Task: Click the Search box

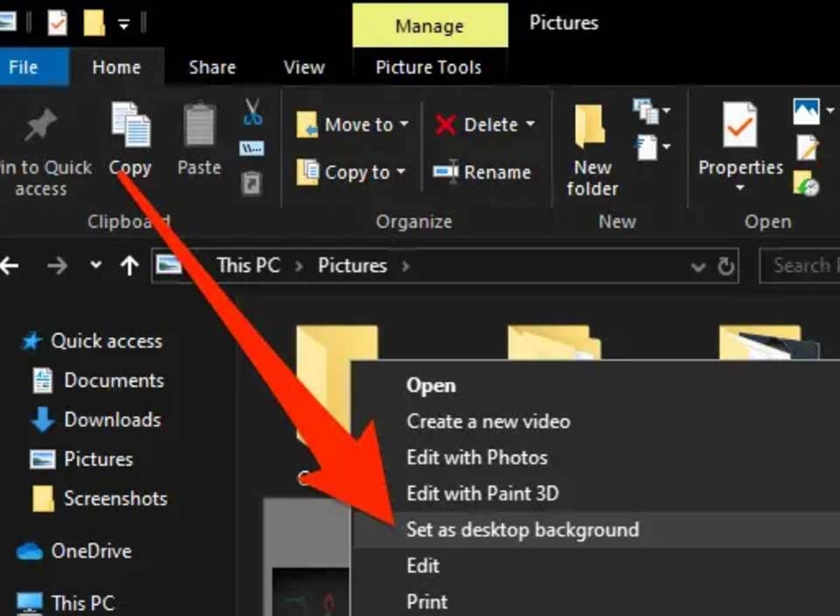Action: click(800, 266)
